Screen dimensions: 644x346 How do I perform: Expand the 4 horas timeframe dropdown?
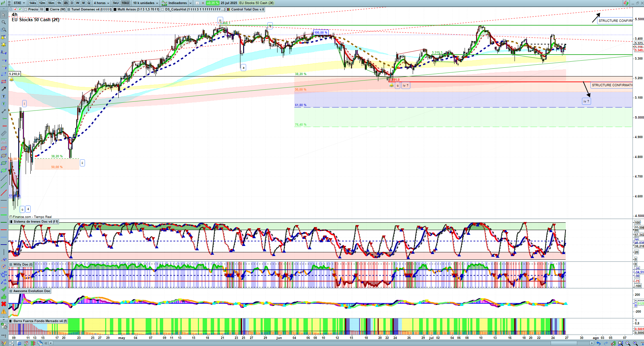pos(101,3)
